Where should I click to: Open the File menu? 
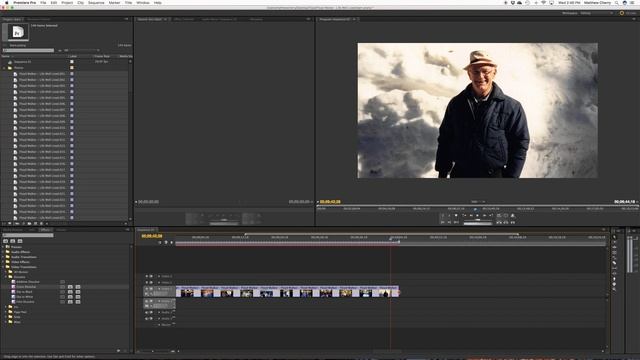pos(43,2)
